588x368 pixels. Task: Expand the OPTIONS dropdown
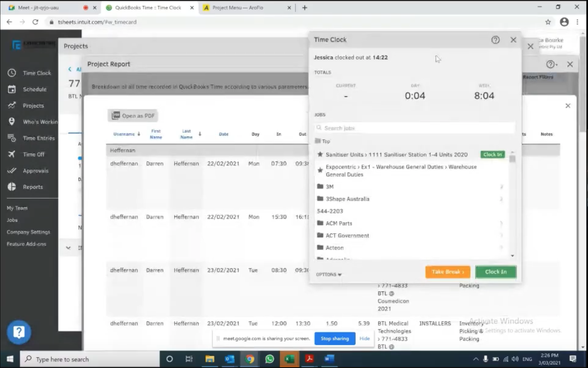tap(329, 274)
